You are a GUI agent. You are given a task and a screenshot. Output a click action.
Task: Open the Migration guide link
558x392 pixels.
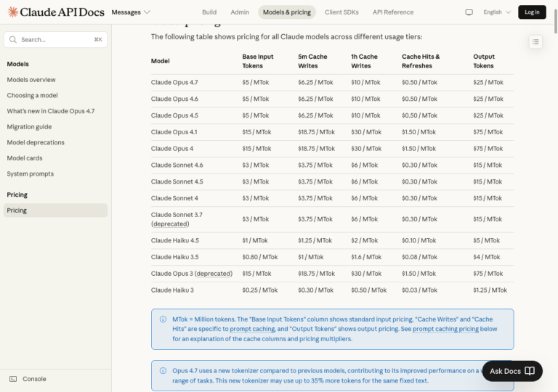point(29,126)
